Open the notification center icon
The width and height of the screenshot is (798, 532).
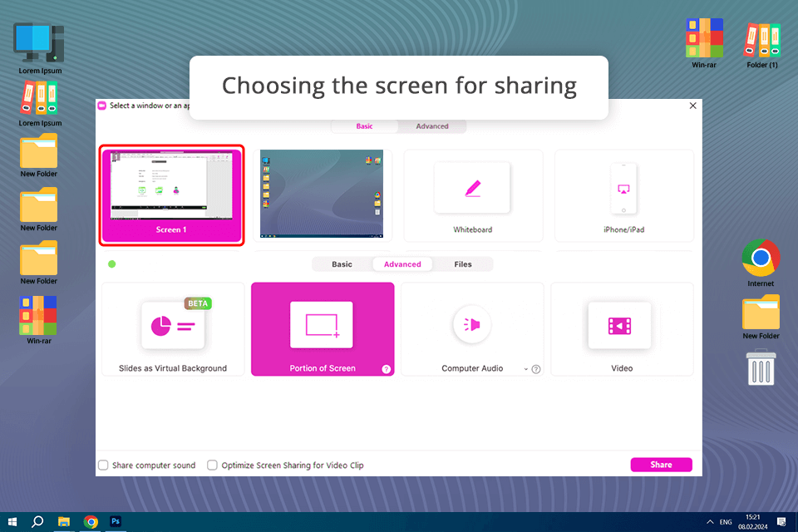click(x=781, y=522)
